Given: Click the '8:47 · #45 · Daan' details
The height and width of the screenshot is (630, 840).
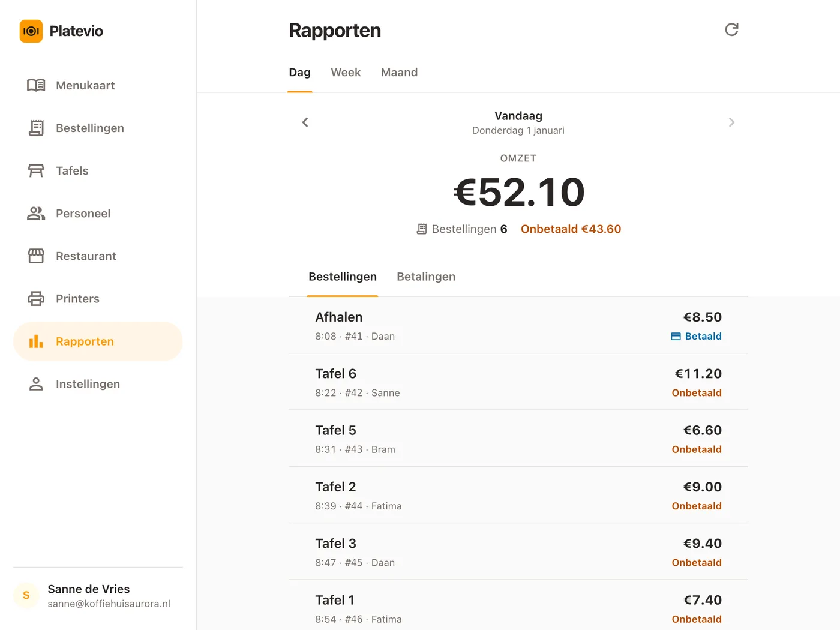Looking at the screenshot, I should coord(355,563).
